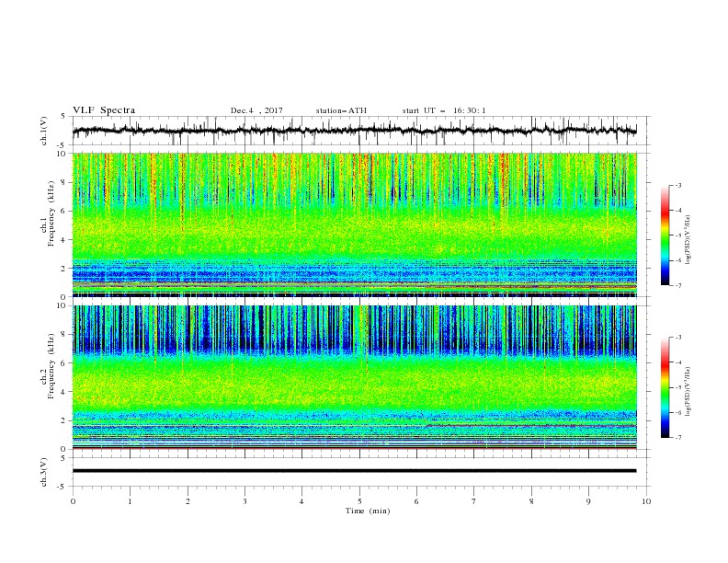The width and height of the screenshot is (728, 563).
Task: Click the ch.2 'Frequency (kHz)' axis label
Action: click(51, 366)
